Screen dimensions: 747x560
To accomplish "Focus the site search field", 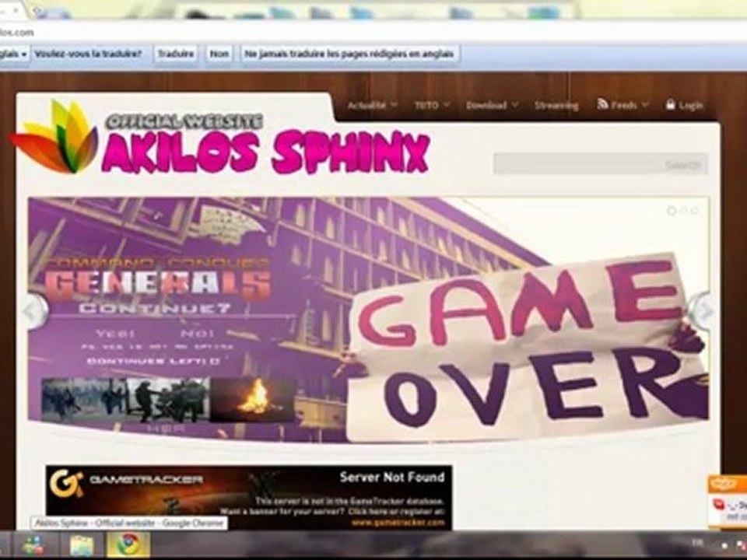I will tap(600, 164).
